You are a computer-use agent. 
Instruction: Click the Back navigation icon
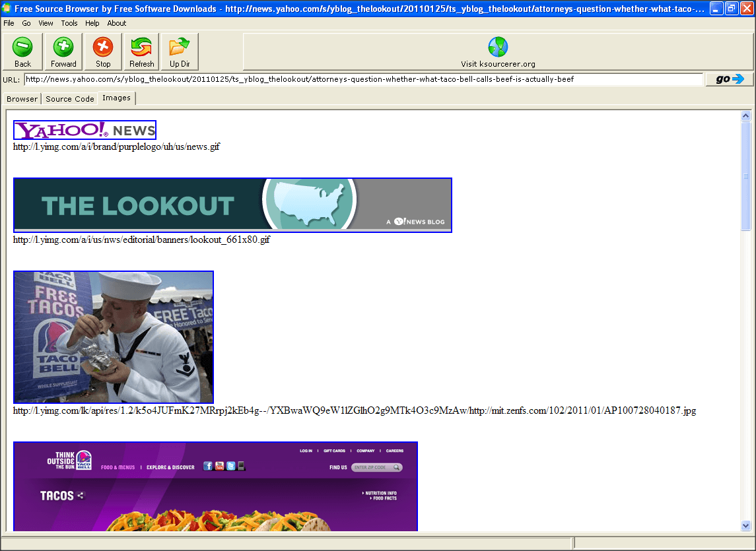pos(22,46)
